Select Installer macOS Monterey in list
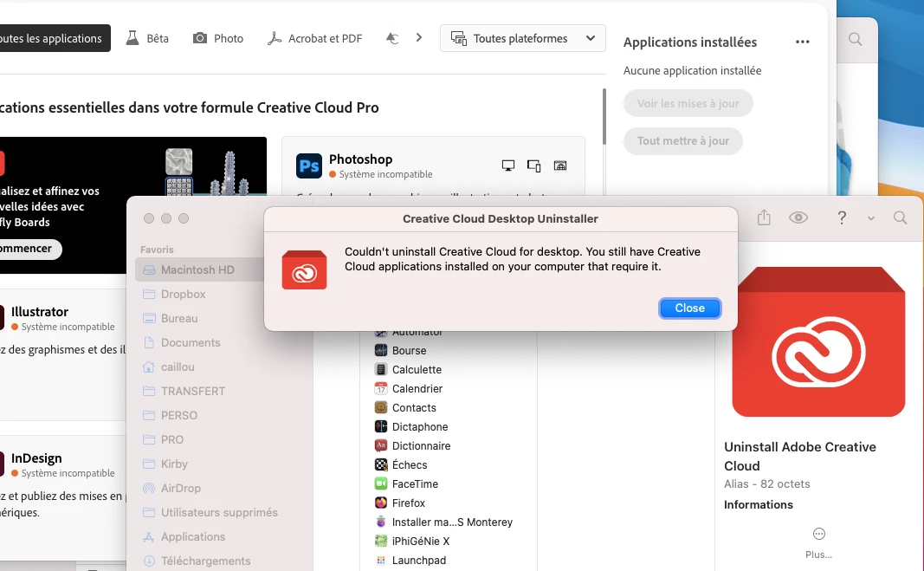This screenshot has width=924, height=571. [453, 522]
